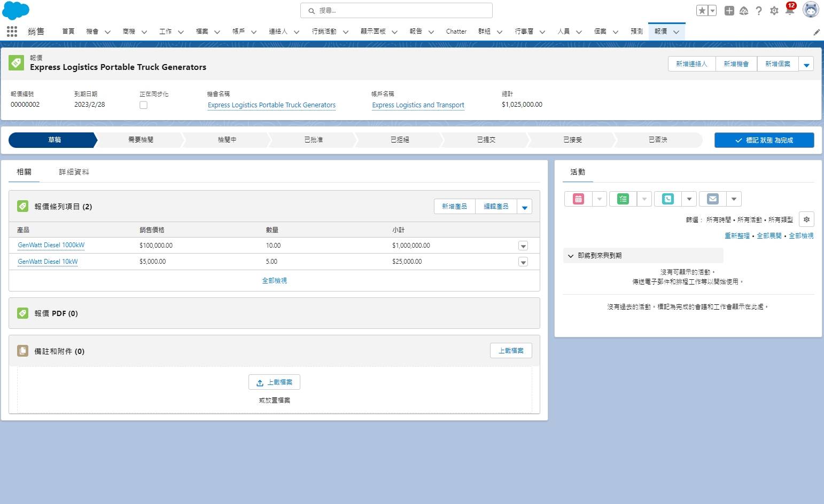824x504 pixels.
Task: Click the 重新整理 activity link
Action: (x=737, y=235)
